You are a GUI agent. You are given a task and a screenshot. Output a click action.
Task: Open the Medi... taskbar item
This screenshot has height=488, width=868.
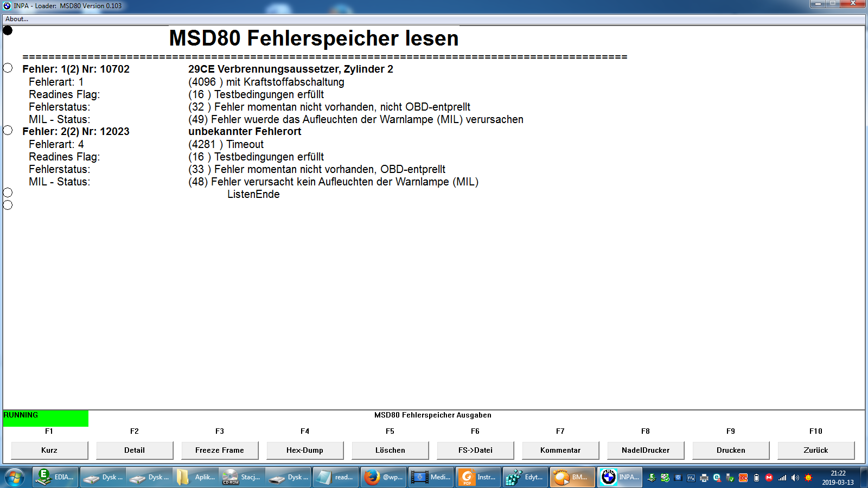point(430,477)
